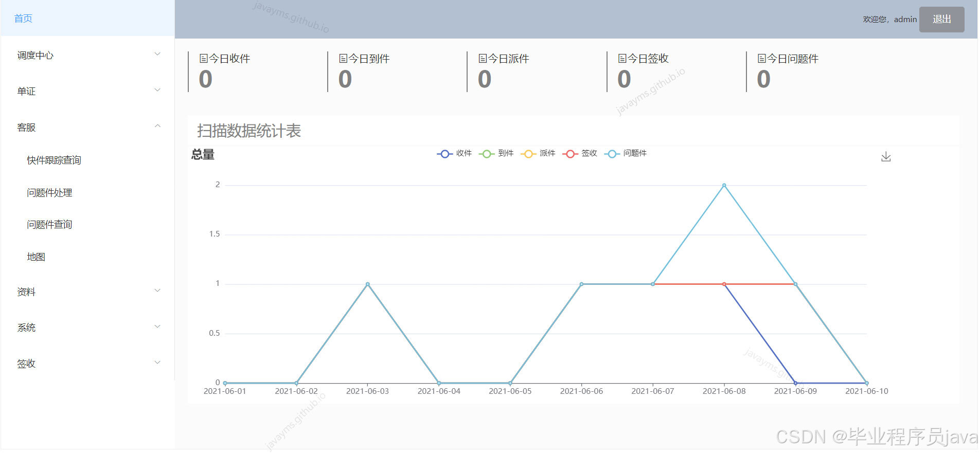Viewport: 980px width, 453px height.
Task: Expand the 系统 menu chevron
Action: 158,327
